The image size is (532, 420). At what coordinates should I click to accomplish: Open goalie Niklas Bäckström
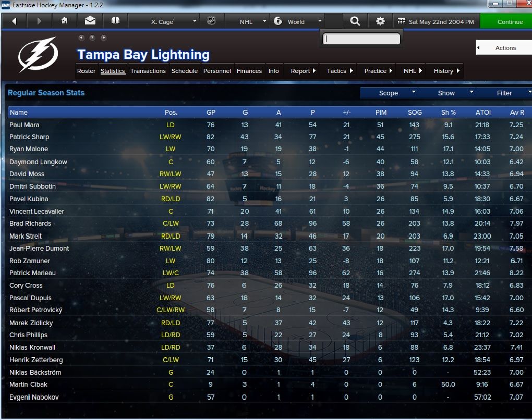point(35,372)
